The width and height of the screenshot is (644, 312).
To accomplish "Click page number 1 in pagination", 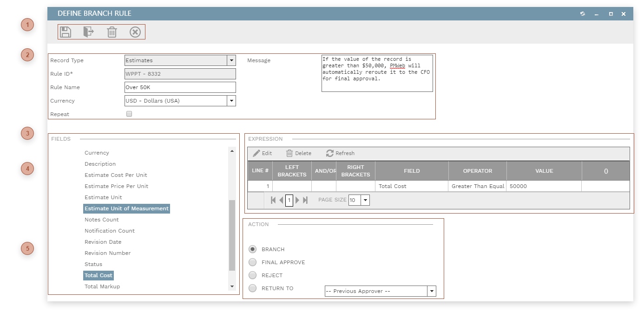I will pos(289,200).
